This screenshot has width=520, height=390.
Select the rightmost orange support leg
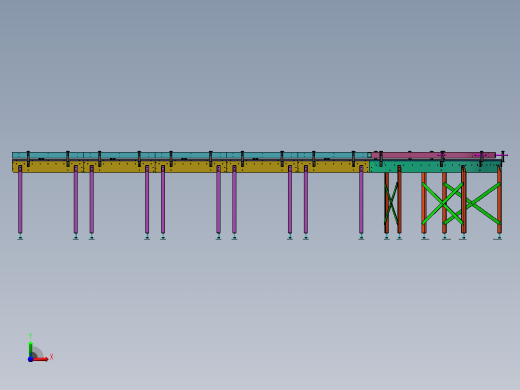(x=499, y=200)
